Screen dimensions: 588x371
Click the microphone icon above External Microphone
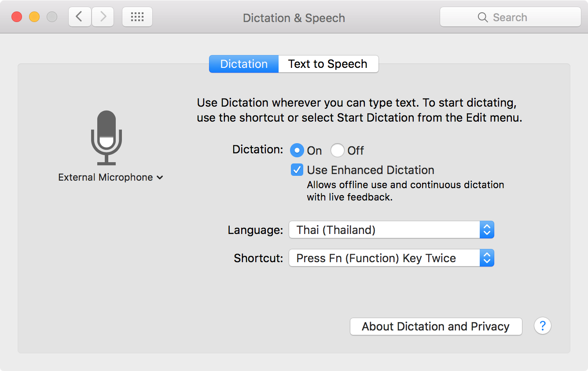pyautogui.click(x=107, y=137)
